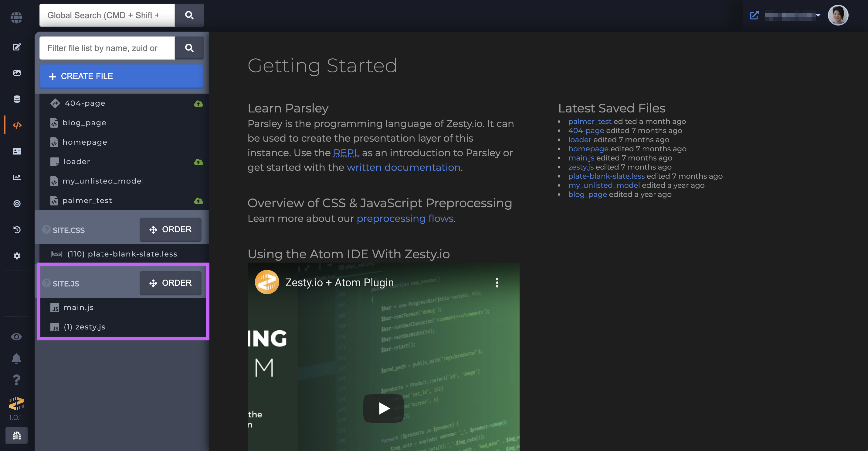Follow the written documentation link
868x451 pixels.
(x=404, y=167)
